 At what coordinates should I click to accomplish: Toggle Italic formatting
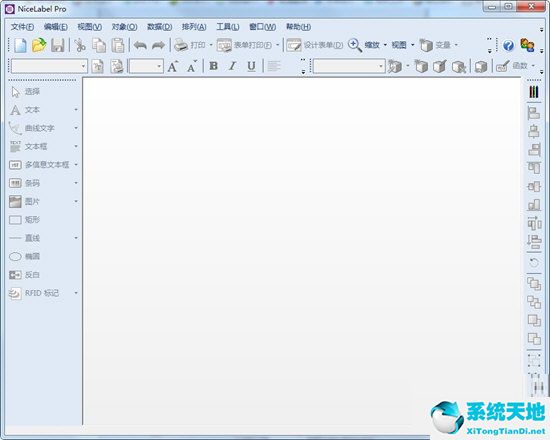(232, 66)
